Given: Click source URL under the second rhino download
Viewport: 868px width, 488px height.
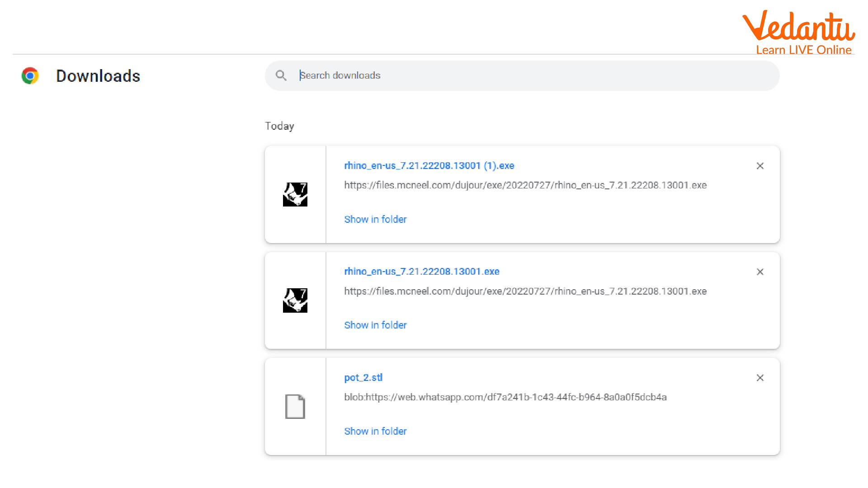Looking at the screenshot, I should coord(525,291).
